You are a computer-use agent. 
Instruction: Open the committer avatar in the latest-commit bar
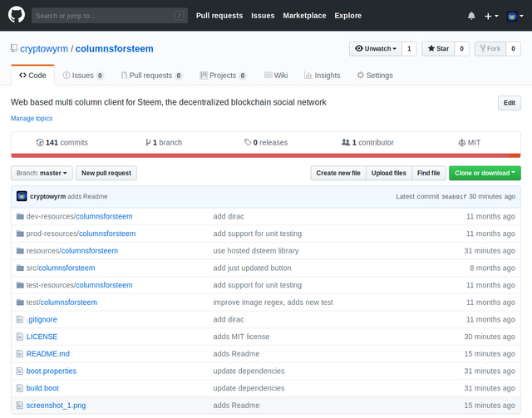coord(22,196)
